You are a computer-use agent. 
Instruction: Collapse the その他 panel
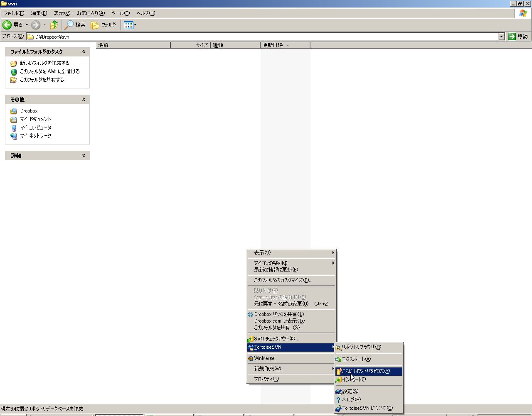(x=84, y=100)
